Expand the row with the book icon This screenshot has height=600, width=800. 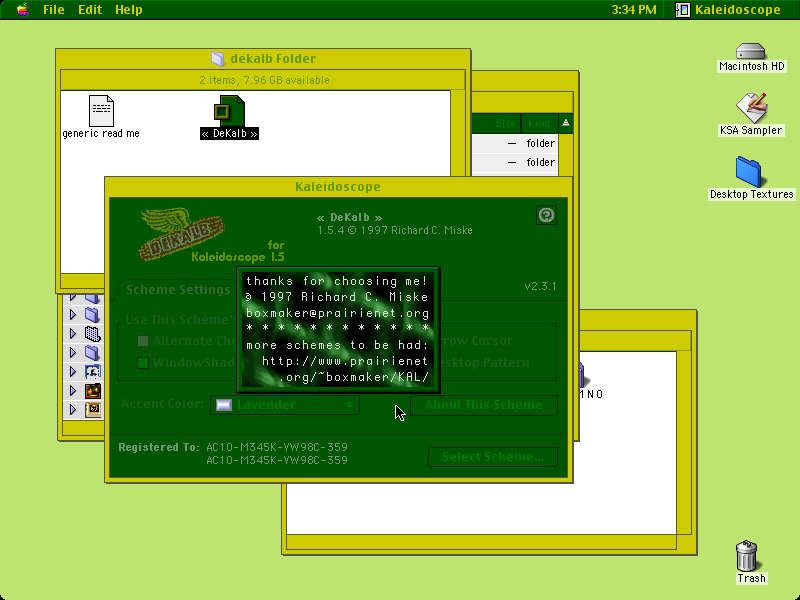(73, 409)
